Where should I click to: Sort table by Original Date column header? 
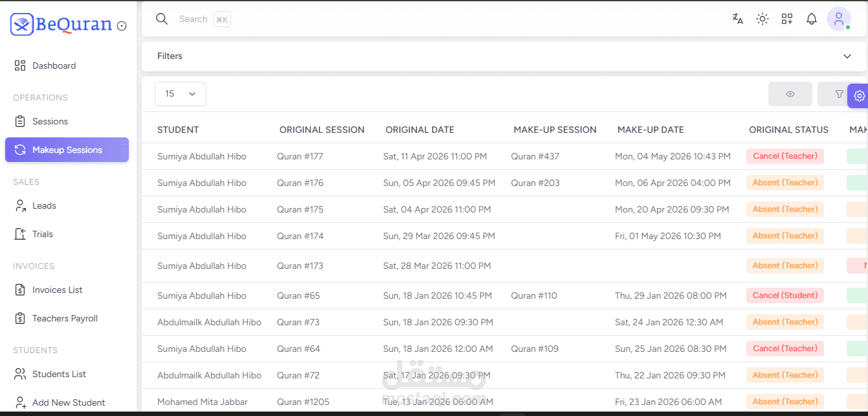pos(419,130)
